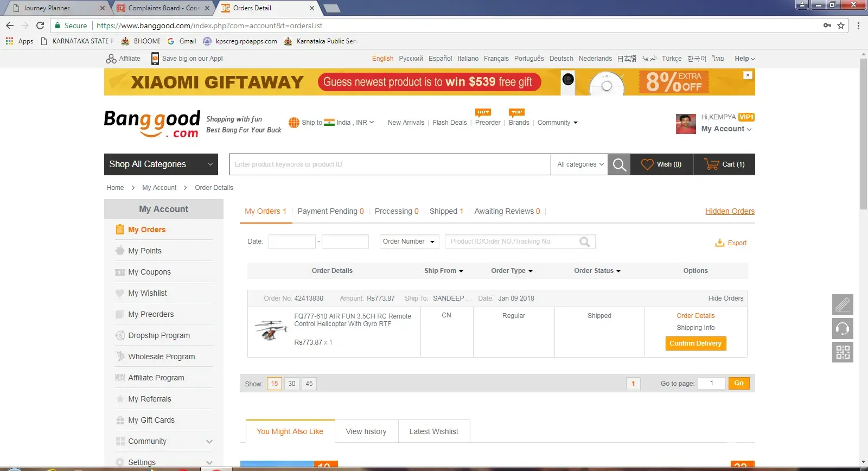
Task: Reload the page with refresh icon
Action: point(40,26)
